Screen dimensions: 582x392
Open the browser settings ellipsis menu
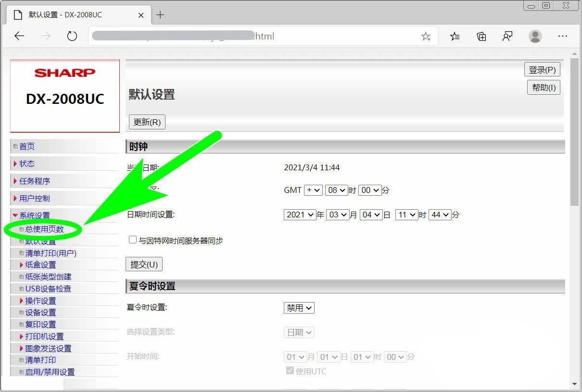tap(563, 36)
